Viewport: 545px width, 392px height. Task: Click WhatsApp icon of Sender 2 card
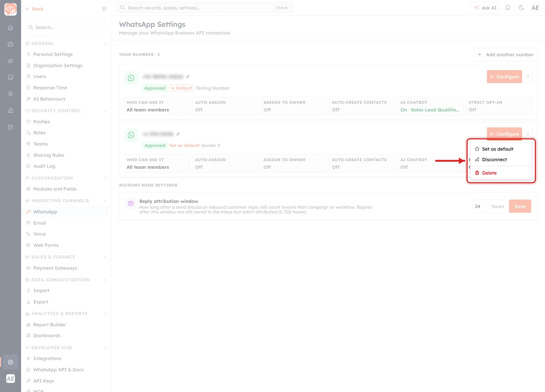131,135
